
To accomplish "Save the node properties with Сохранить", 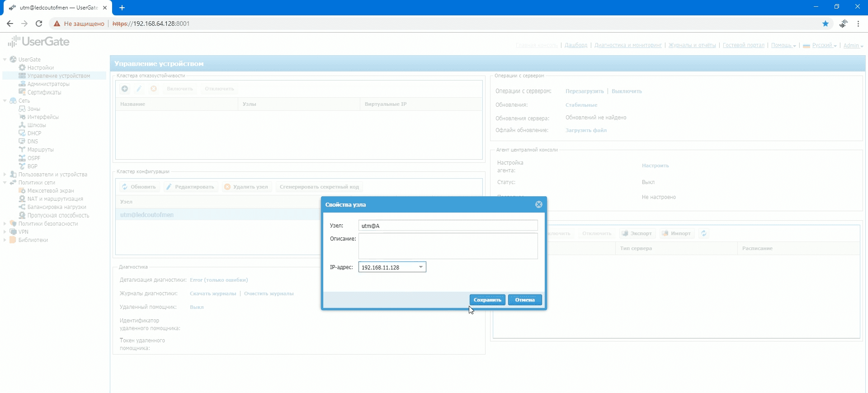I will click(x=487, y=300).
